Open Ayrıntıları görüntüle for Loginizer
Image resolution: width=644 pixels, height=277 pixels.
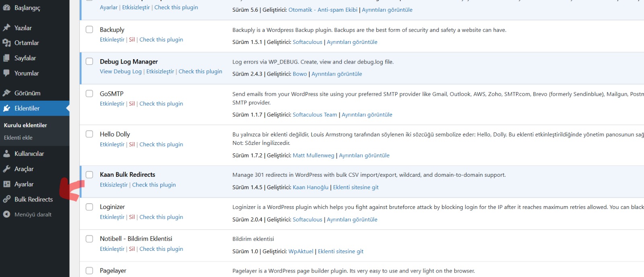[352, 219]
